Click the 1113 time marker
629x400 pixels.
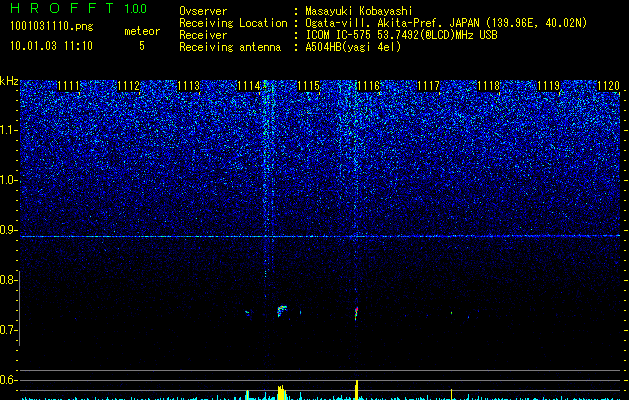coord(189,86)
